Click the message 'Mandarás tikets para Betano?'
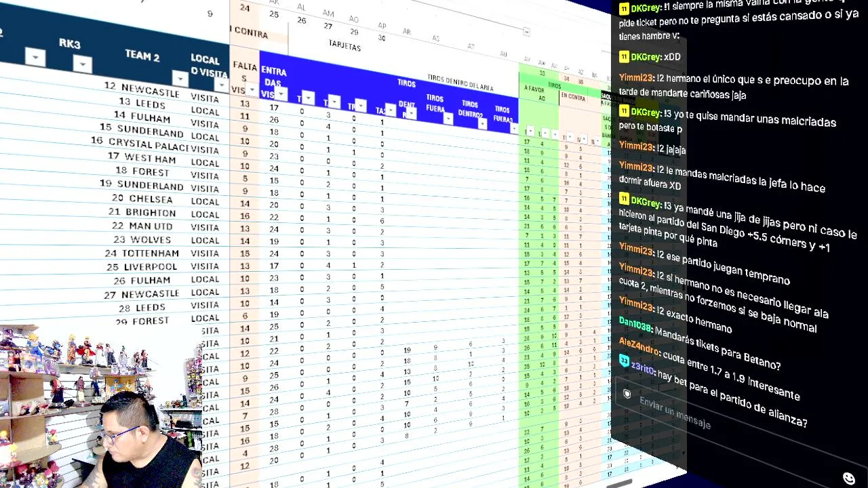 pos(717,348)
